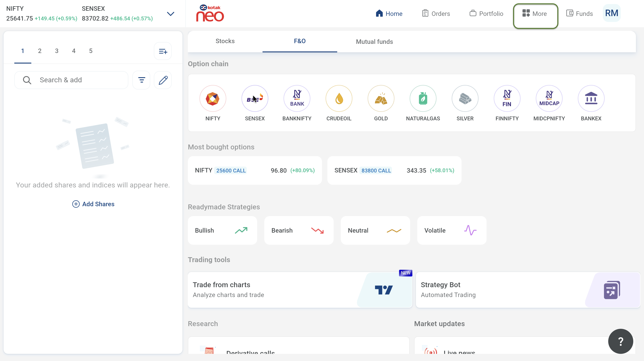Click the watchlist filter icon
The width and height of the screenshot is (644, 361).
[142, 80]
